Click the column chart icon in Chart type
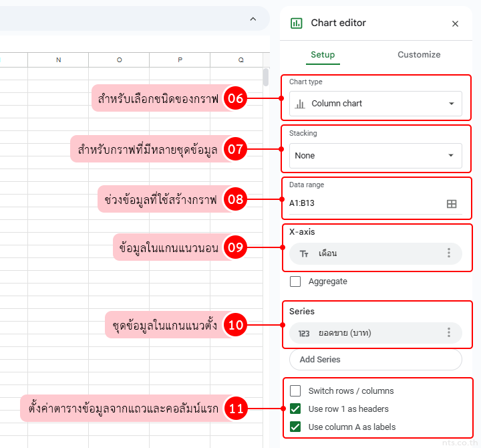The image size is (481, 448). click(x=301, y=104)
